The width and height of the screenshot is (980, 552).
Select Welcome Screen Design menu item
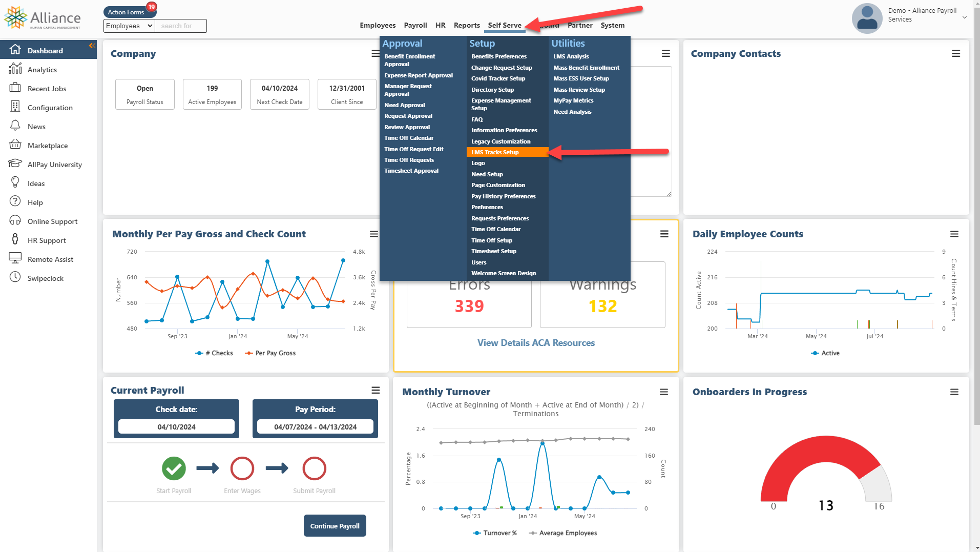pos(504,273)
